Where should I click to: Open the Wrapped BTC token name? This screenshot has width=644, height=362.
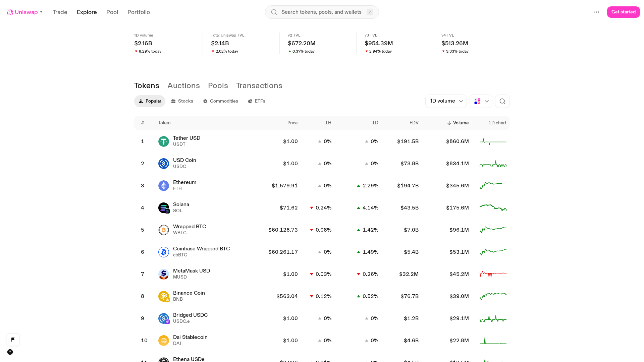[190, 227]
